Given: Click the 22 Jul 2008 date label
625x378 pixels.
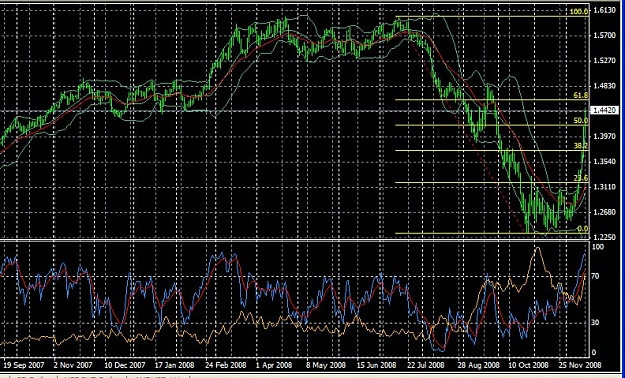Looking at the screenshot, I should tap(426, 365).
